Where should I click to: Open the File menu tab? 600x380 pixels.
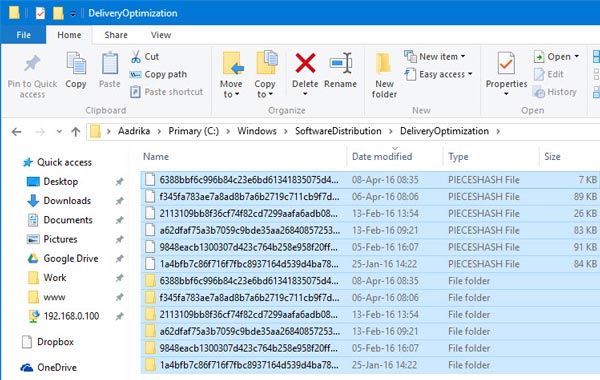(23, 35)
